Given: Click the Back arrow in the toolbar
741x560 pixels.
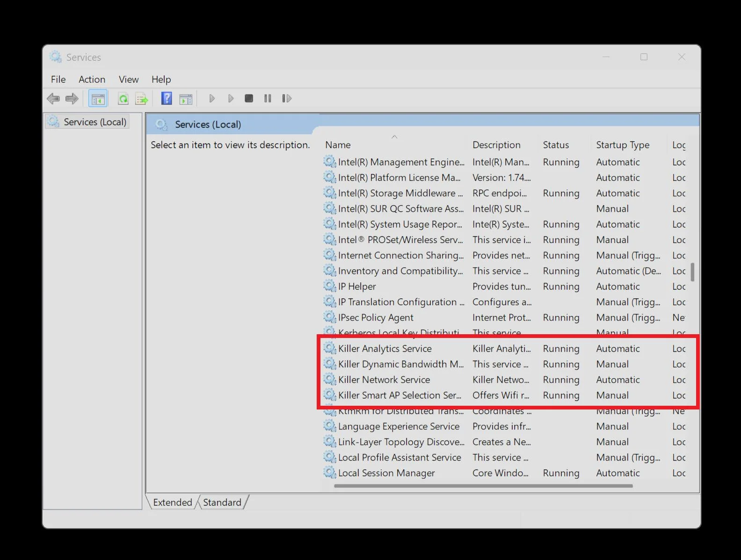Looking at the screenshot, I should pos(53,99).
